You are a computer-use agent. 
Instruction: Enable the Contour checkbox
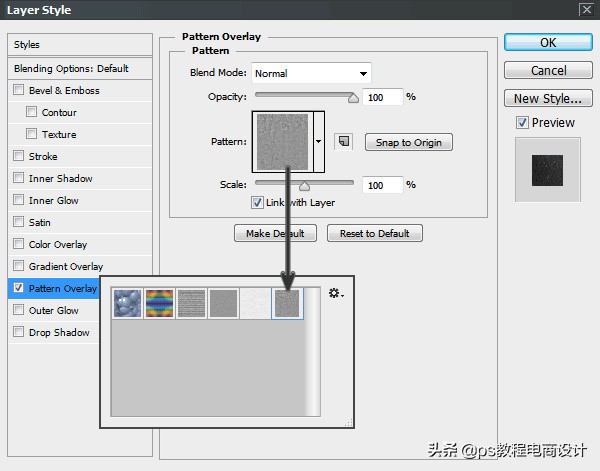pos(31,112)
